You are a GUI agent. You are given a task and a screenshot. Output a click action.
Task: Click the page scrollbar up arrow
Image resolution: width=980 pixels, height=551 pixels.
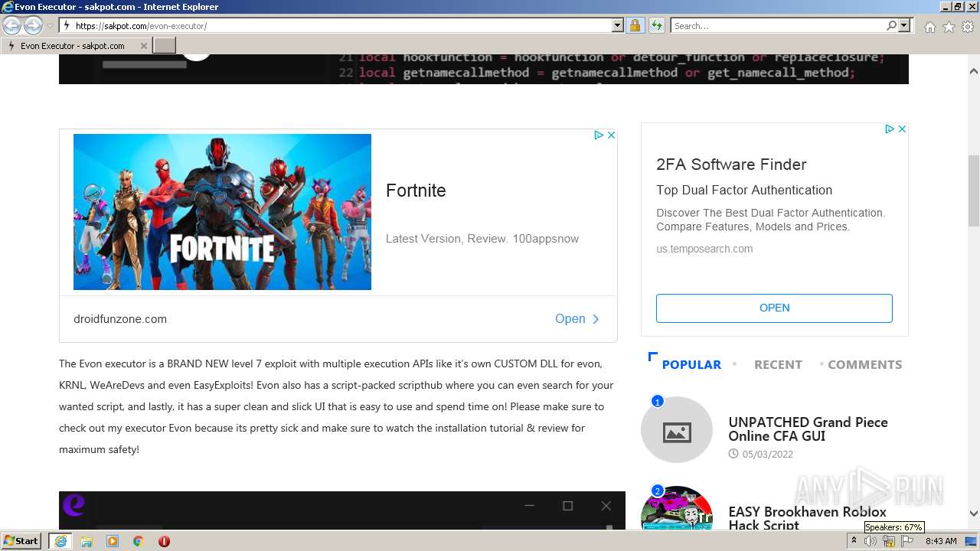tap(974, 71)
